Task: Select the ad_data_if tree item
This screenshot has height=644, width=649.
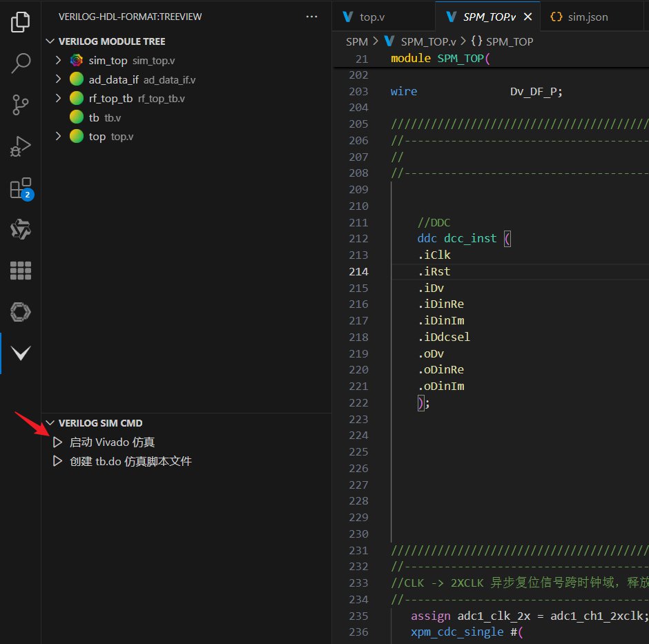Action: tap(113, 79)
